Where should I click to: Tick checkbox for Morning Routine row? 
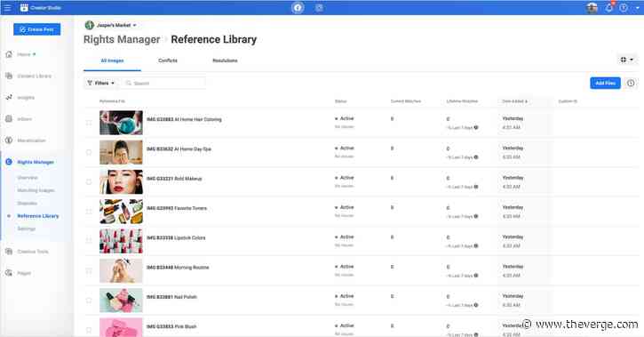click(x=89, y=270)
